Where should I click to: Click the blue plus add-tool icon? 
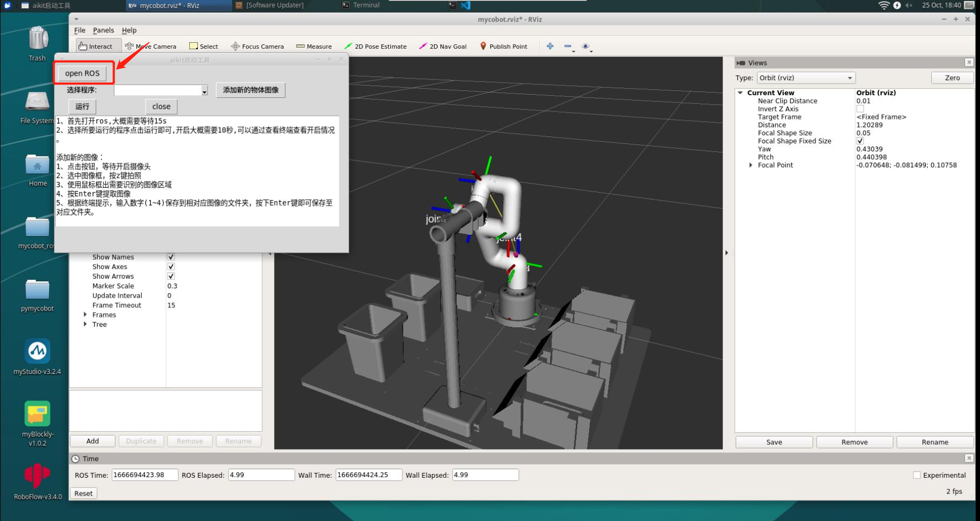(550, 47)
